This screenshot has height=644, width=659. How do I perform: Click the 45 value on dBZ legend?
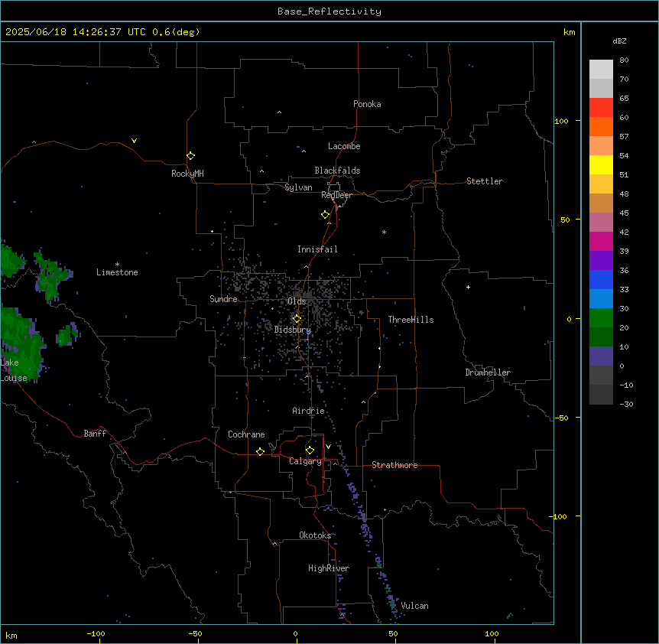pos(624,213)
